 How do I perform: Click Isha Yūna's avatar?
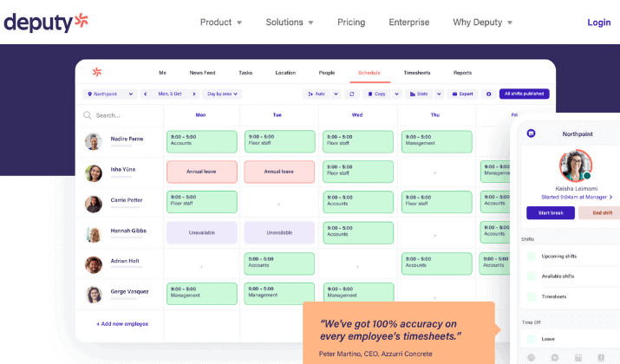(94, 173)
